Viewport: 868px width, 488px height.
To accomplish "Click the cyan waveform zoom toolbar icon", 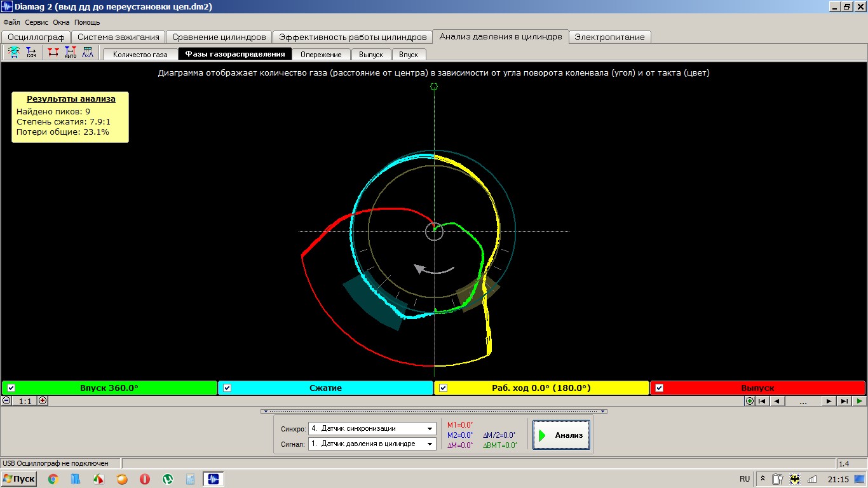I will coord(13,53).
